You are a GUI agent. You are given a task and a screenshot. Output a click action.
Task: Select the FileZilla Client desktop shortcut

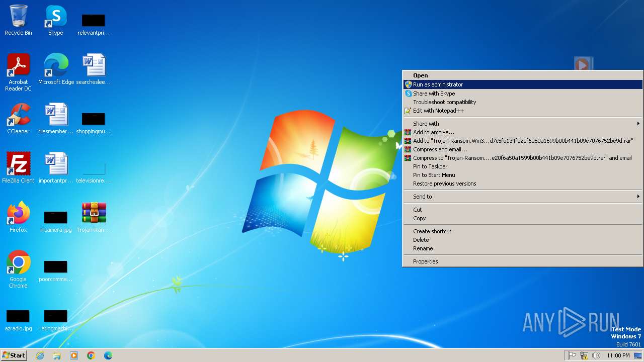[18, 168]
